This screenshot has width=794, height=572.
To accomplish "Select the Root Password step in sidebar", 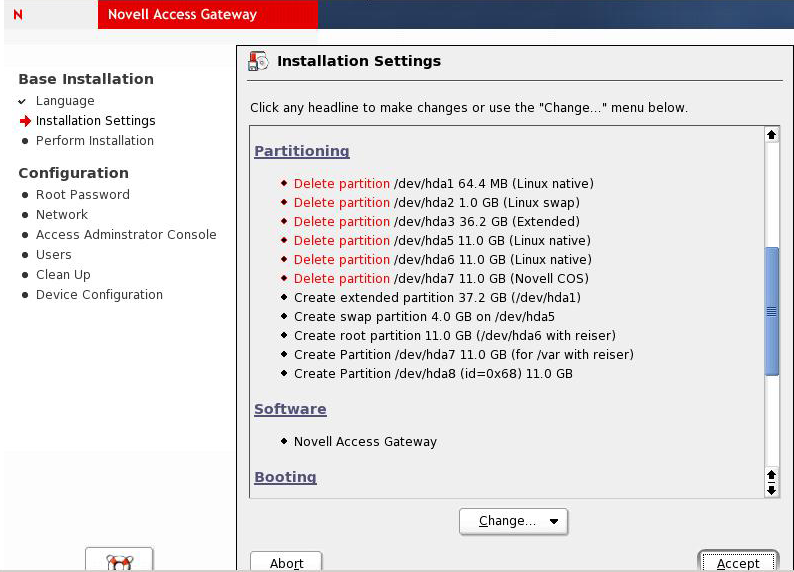I will (82, 195).
